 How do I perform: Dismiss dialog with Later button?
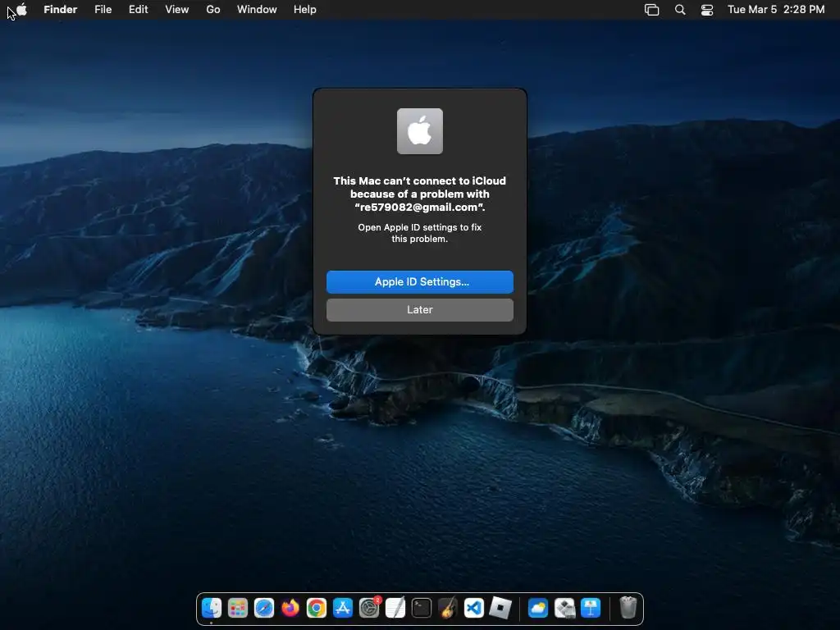[420, 309]
